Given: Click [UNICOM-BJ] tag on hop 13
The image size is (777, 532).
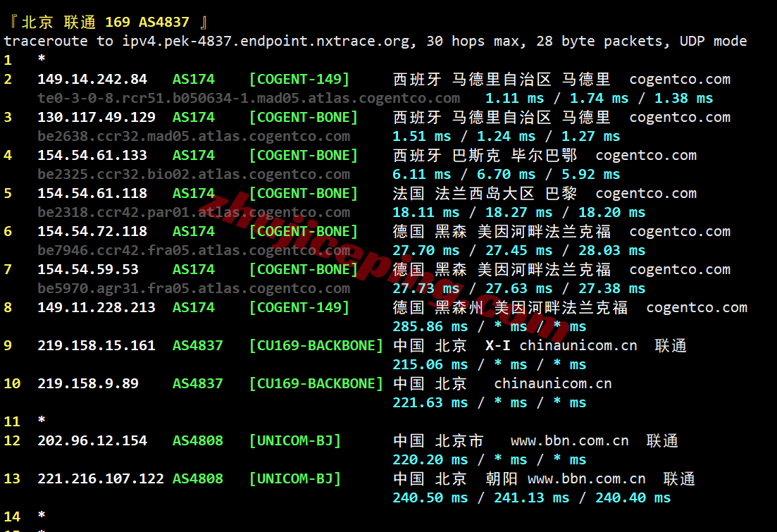Looking at the screenshot, I should point(295,479).
